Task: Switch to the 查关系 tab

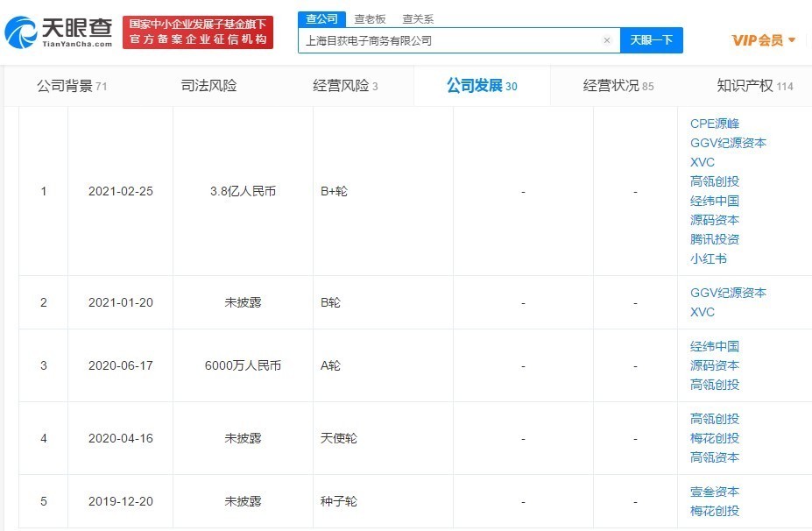Action: click(419, 18)
